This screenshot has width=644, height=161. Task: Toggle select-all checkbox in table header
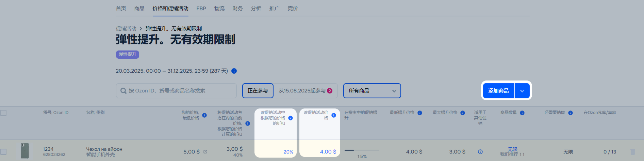[x=3, y=113]
